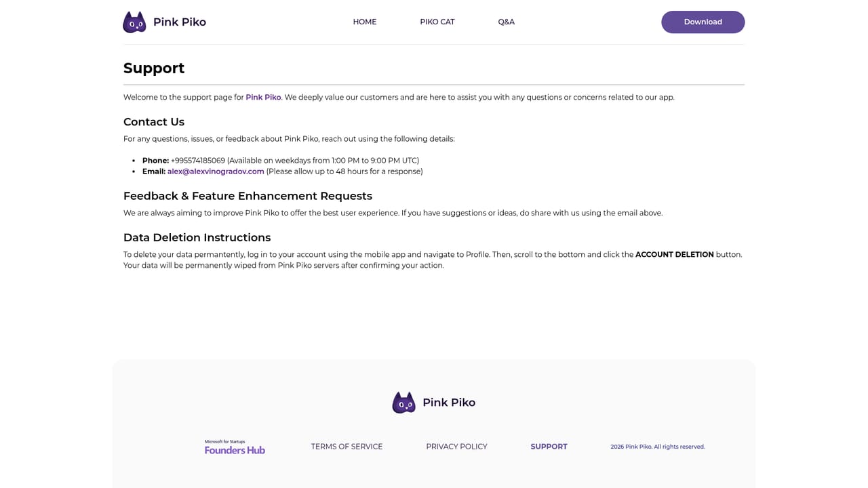Click the Feedback & Feature Enhancement Requests heading

click(248, 196)
